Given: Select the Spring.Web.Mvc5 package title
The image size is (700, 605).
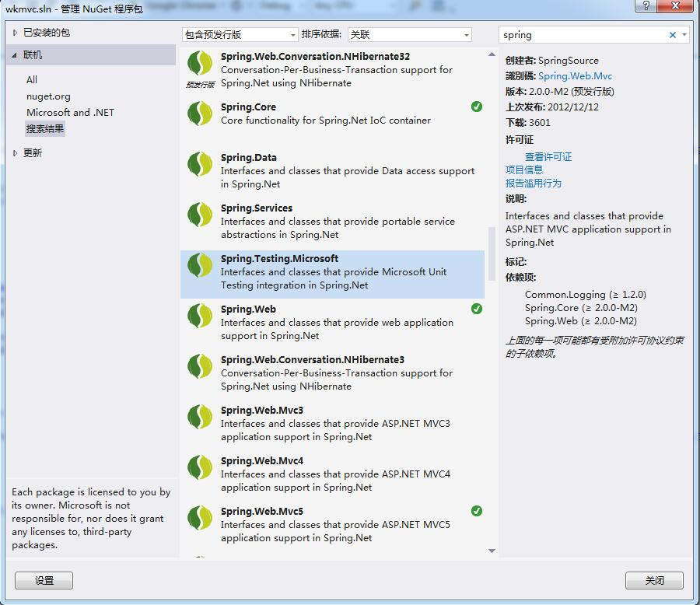Looking at the screenshot, I should click(x=262, y=511).
